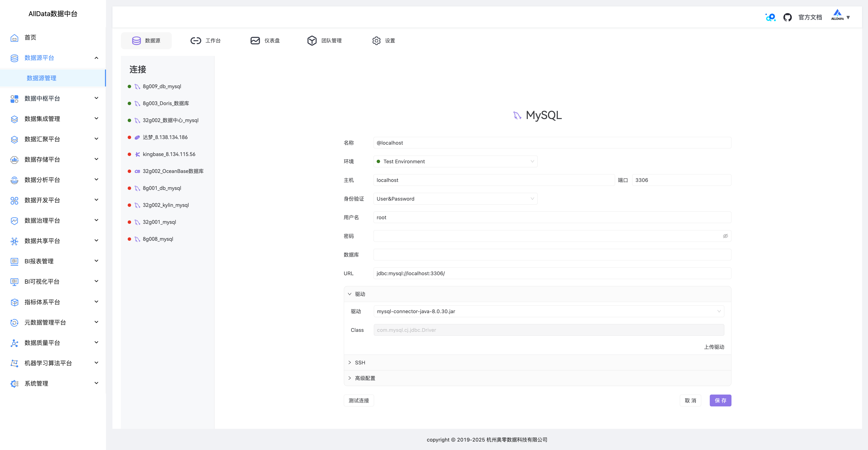The width and height of the screenshot is (868, 450).
Task: Switch to the 团队管理 tab
Action: [x=324, y=41]
